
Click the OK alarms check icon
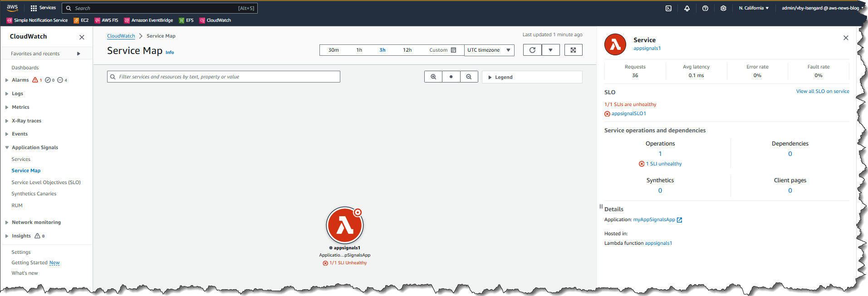48,80
